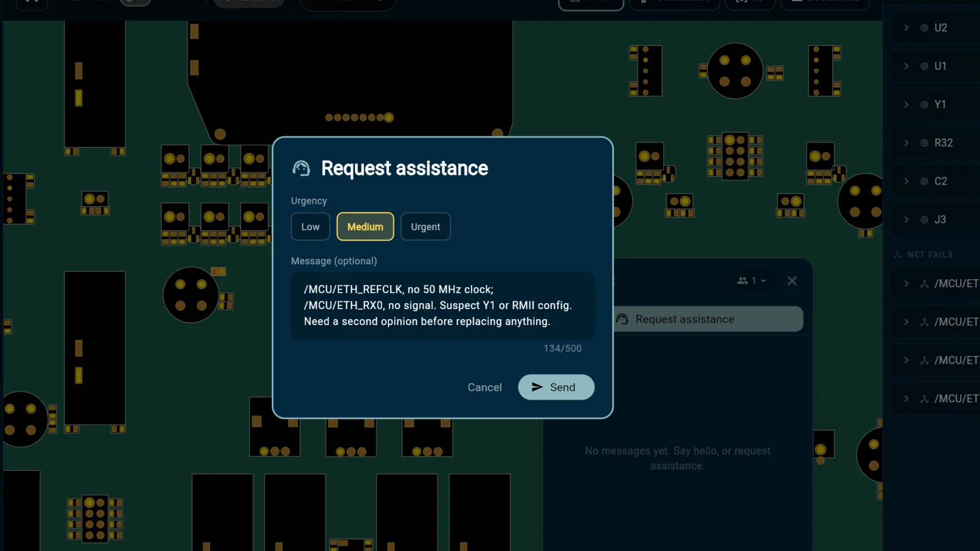Expand the U2 component tree item
Screen dimensions: 980x551
[x=907, y=28]
